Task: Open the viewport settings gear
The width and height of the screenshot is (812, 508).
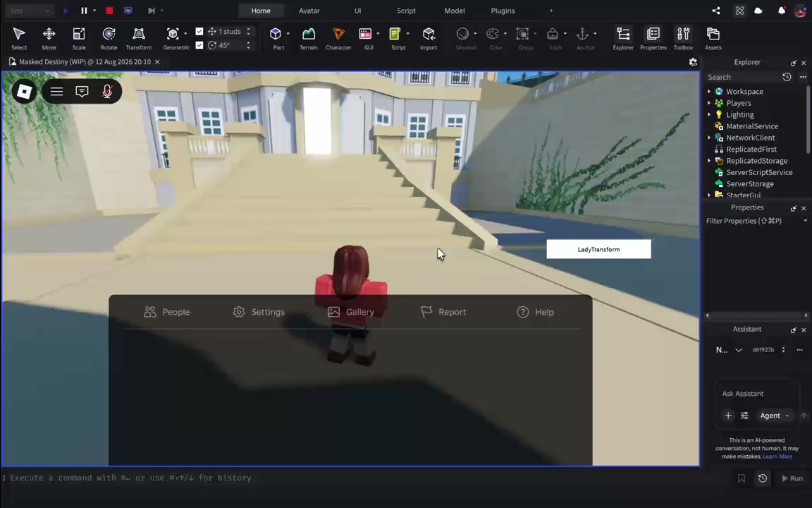Action: tap(693, 61)
